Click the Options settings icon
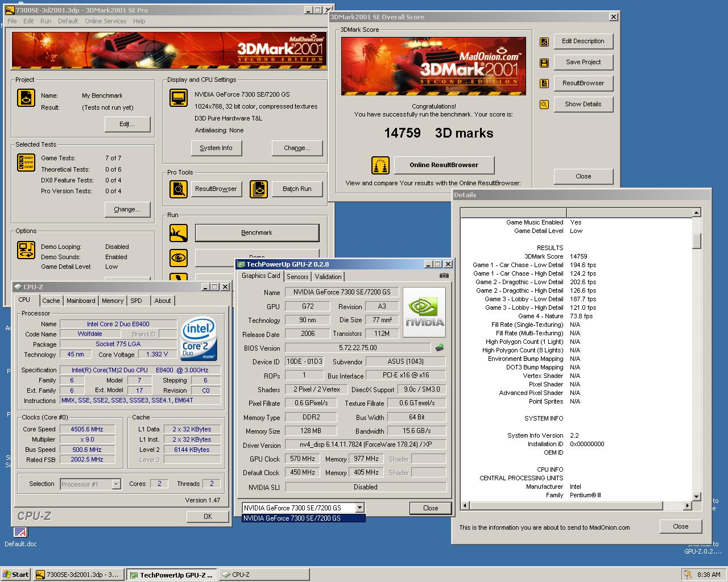Screen dimensions: 728x582 pyautogui.click(x=26, y=250)
